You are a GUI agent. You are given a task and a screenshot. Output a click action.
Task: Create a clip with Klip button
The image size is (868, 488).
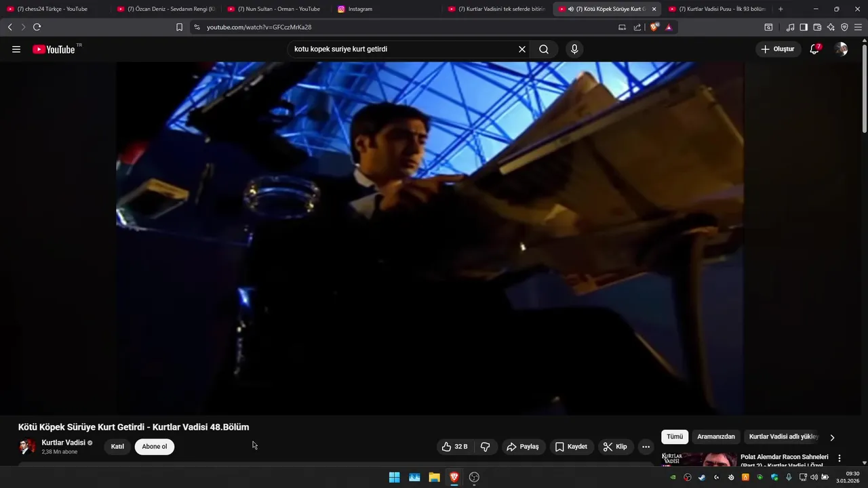(x=615, y=447)
